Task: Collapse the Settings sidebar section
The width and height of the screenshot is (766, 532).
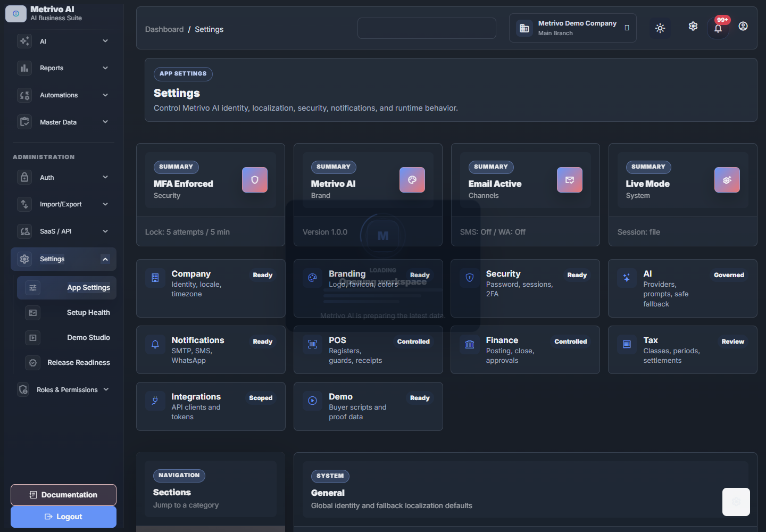Action: (64, 259)
